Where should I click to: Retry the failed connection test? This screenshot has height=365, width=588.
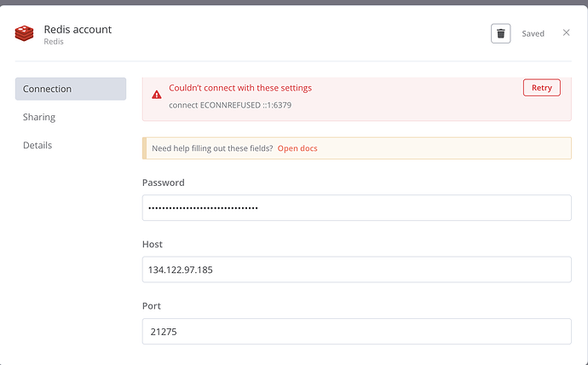[541, 87]
